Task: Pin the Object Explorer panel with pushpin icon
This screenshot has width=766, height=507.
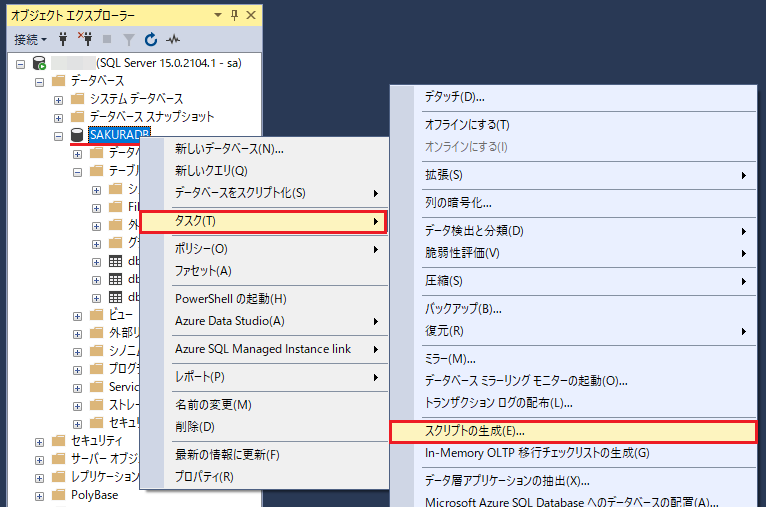Action: (234, 16)
